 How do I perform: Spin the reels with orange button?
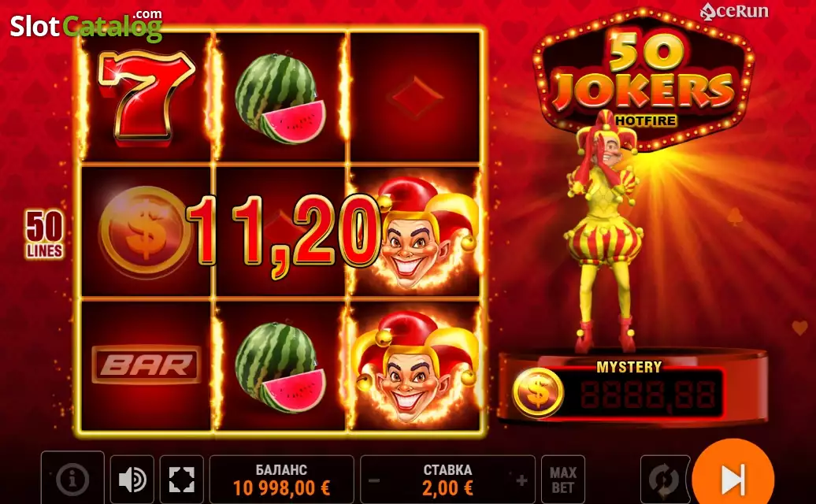(733, 473)
